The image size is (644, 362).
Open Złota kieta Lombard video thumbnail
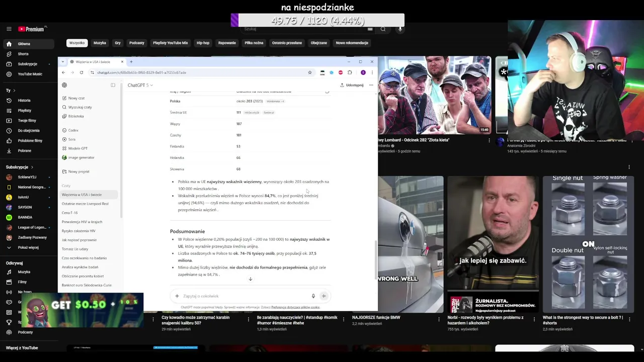tap(435, 95)
